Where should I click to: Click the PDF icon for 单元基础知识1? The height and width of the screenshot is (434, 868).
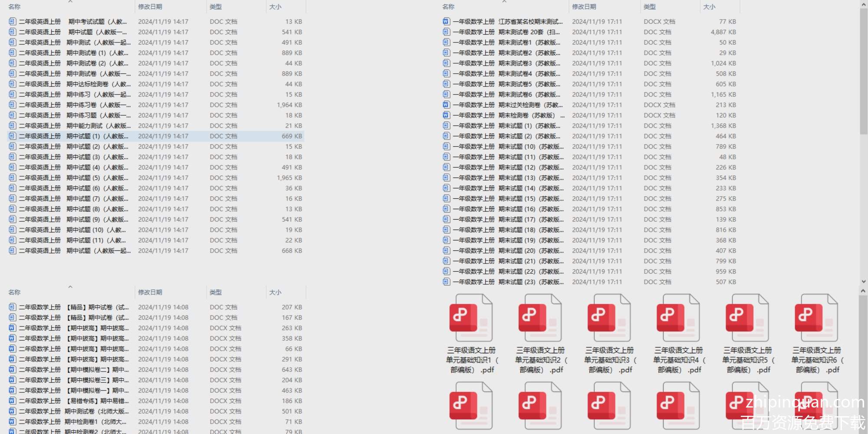471,318
